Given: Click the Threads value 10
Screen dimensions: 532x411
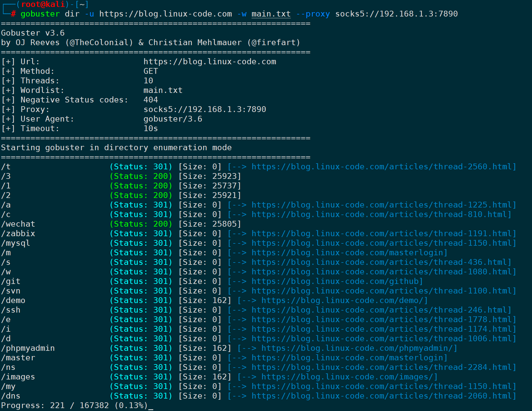Looking at the screenshot, I should (x=148, y=81).
